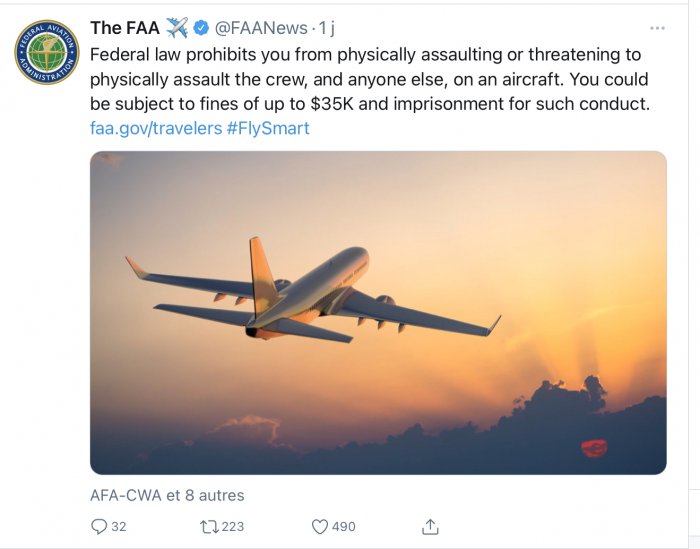
Task: Retweet the FAA post via arrows icon
Action: [x=209, y=526]
